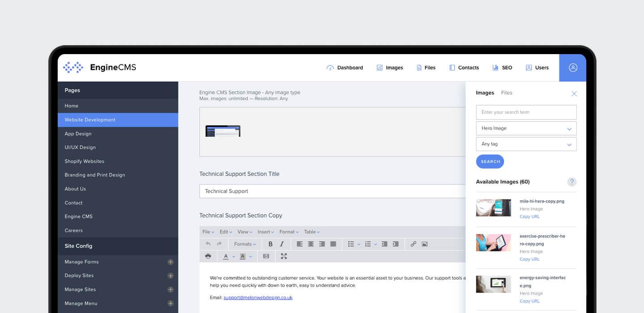The width and height of the screenshot is (644, 313).
Task: Open the text color picker arrow
Action: click(234, 257)
